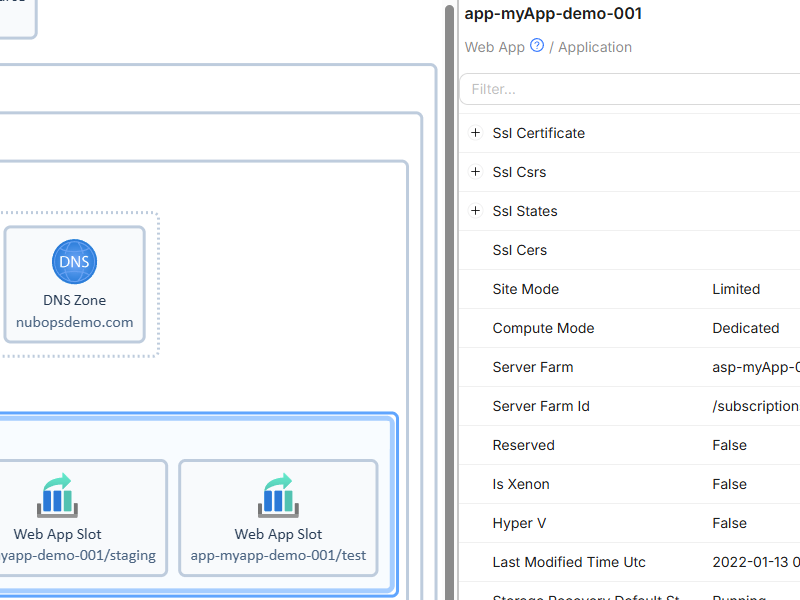Click the Ssl Cers property label
This screenshot has width=800, height=600.
coord(519,250)
